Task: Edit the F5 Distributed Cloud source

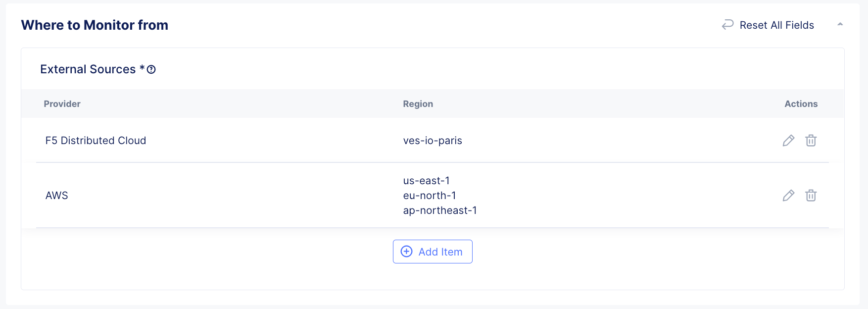Action: [x=788, y=141]
